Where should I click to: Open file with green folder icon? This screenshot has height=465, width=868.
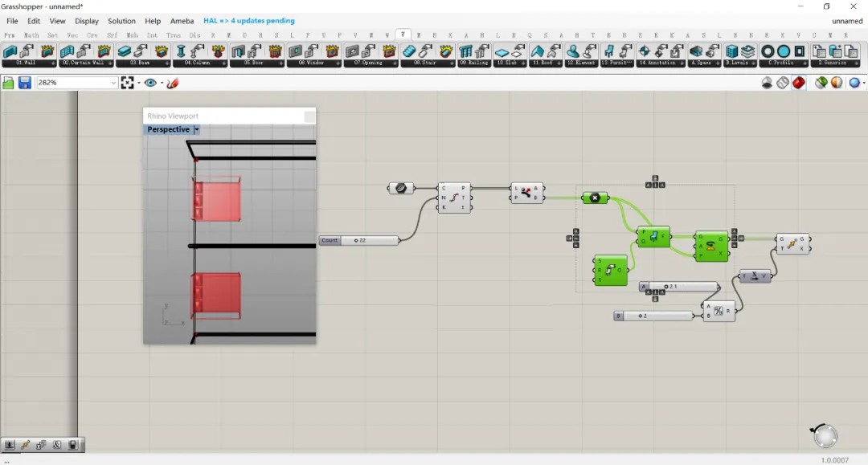(8, 83)
